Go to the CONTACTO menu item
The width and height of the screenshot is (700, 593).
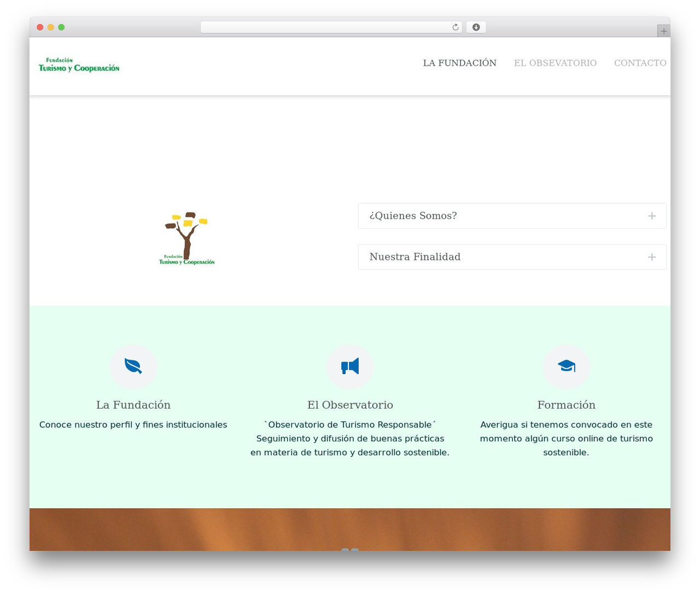pyautogui.click(x=640, y=63)
